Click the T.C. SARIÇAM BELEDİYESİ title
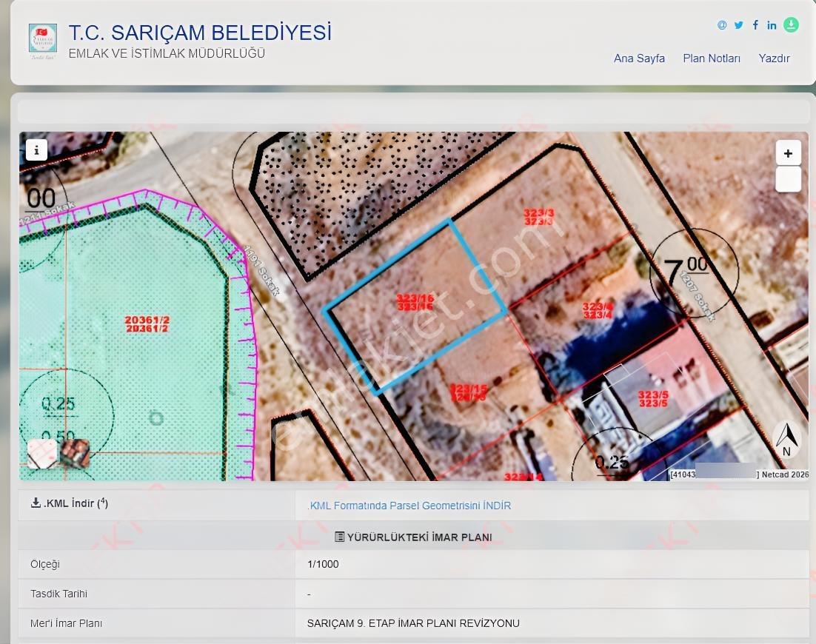This screenshot has width=816, height=644. click(x=200, y=33)
